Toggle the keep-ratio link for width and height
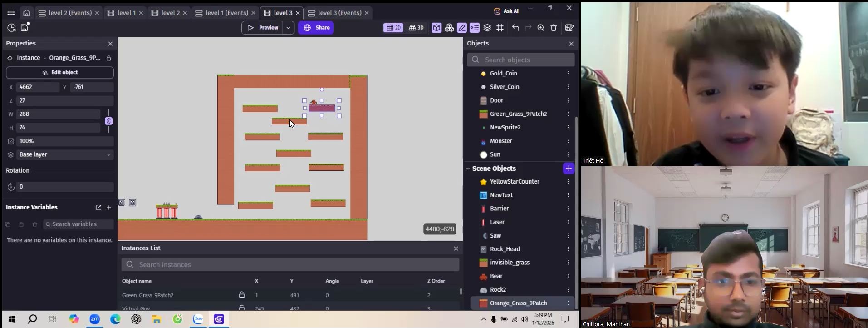868x328 pixels. click(x=108, y=121)
